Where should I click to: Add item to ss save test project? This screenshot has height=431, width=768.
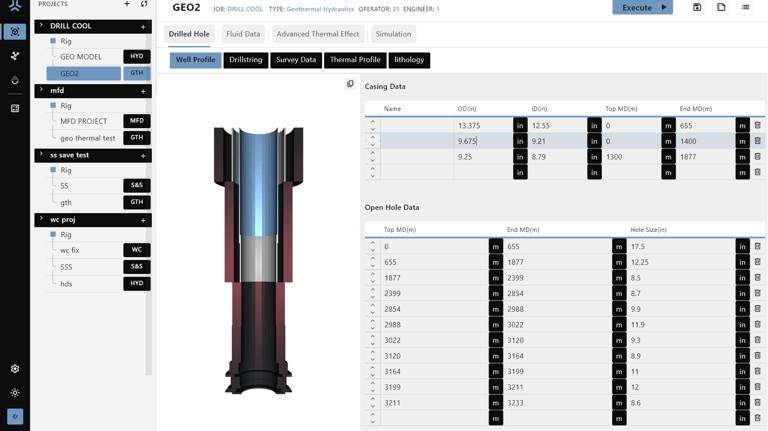pyautogui.click(x=143, y=156)
